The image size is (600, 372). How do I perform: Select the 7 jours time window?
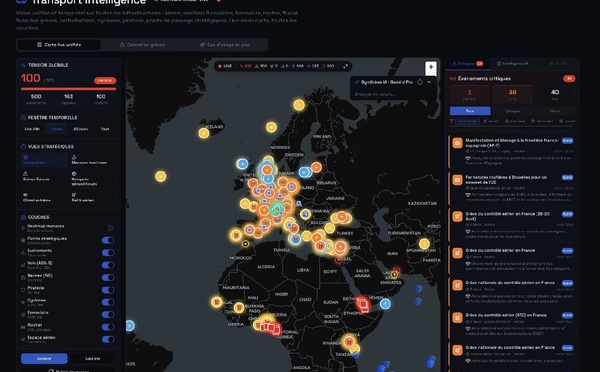tap(56, 129)
